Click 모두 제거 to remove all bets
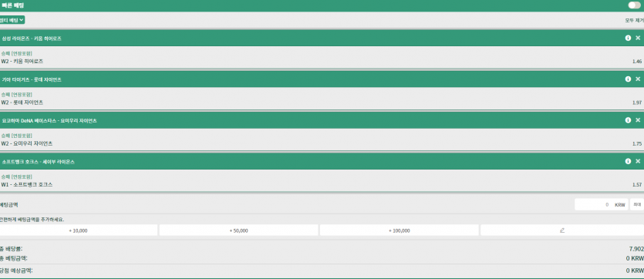Screen dimensions: 644x279 pos(634,20)
